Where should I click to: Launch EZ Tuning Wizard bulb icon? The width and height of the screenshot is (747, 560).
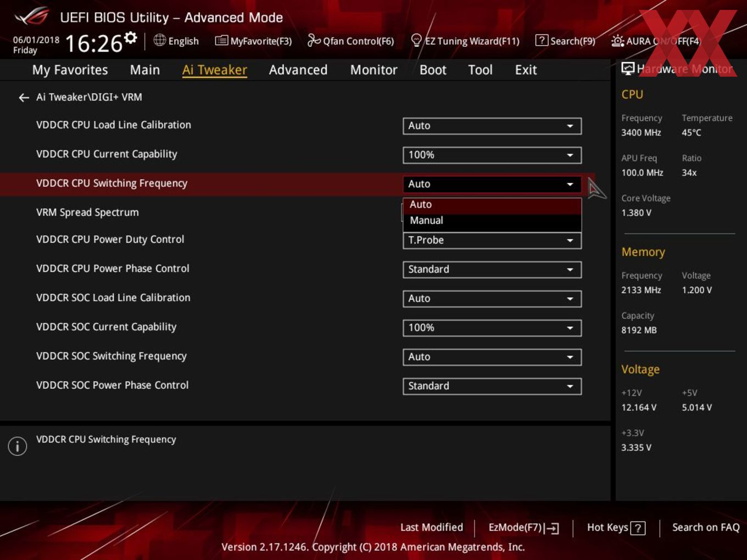pos(416,40)
